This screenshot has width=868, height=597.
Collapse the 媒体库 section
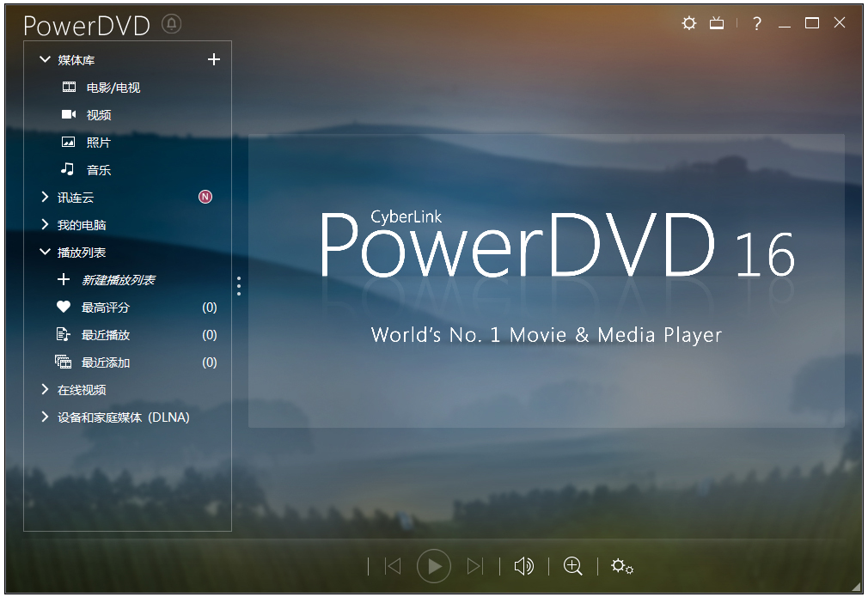coord(45,60)
